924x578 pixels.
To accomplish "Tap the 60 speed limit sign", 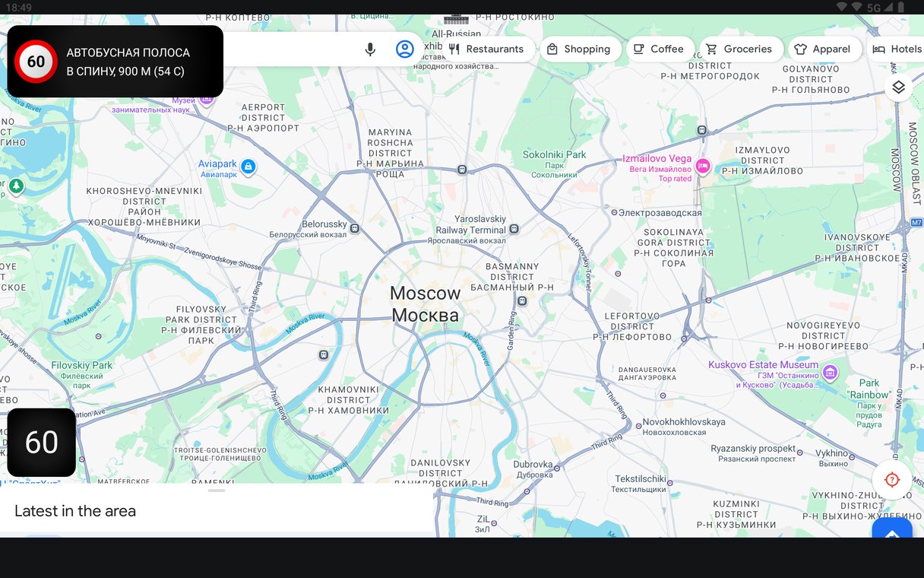I will [x=36, y=62].
